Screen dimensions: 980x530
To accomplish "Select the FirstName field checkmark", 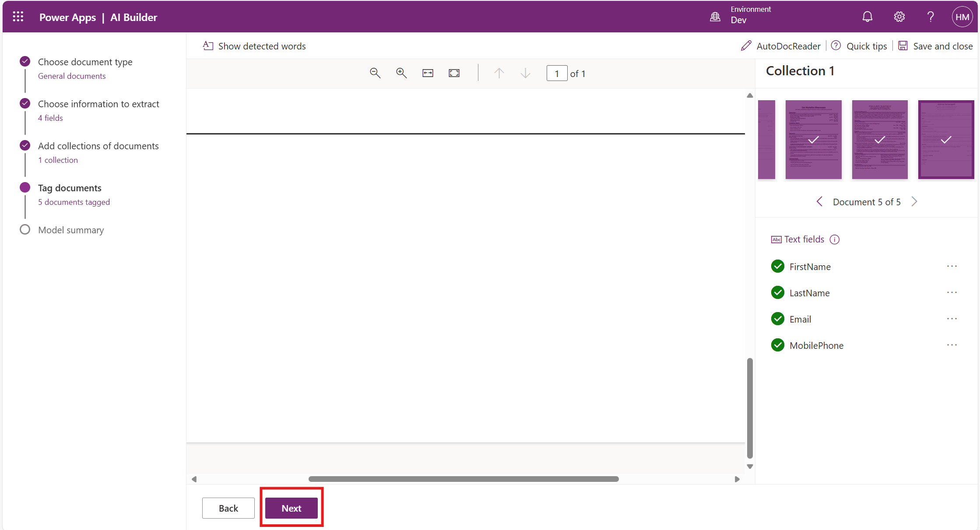I will point(778,267).
